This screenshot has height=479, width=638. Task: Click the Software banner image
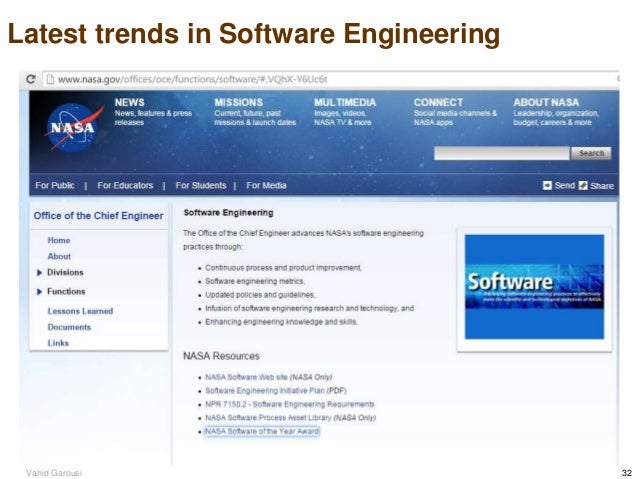tap(534, 287)
